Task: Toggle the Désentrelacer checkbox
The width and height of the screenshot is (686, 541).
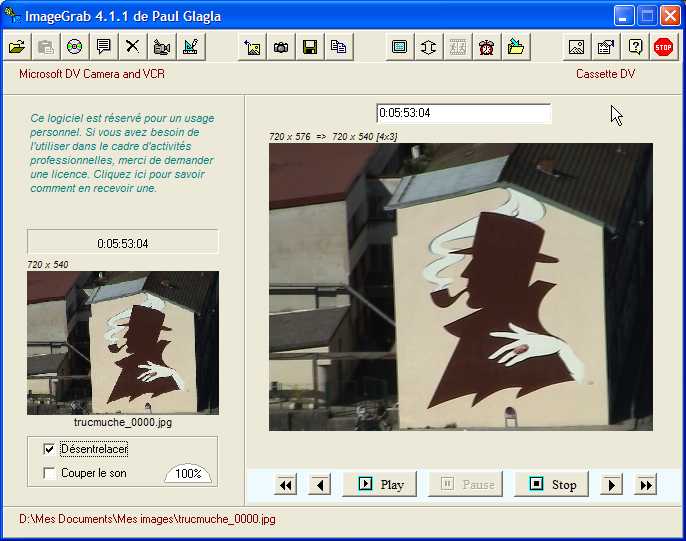Action: click(x=49, y=449)
